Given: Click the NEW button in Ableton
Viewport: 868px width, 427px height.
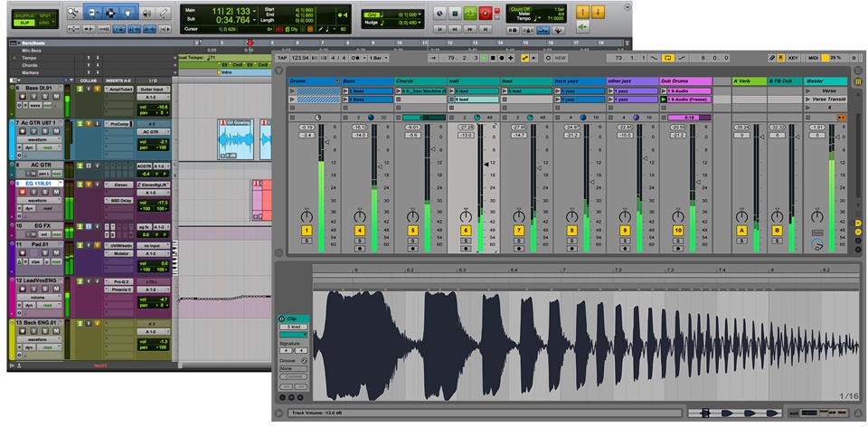Looking at the screenshot, I should coord(561,58).
